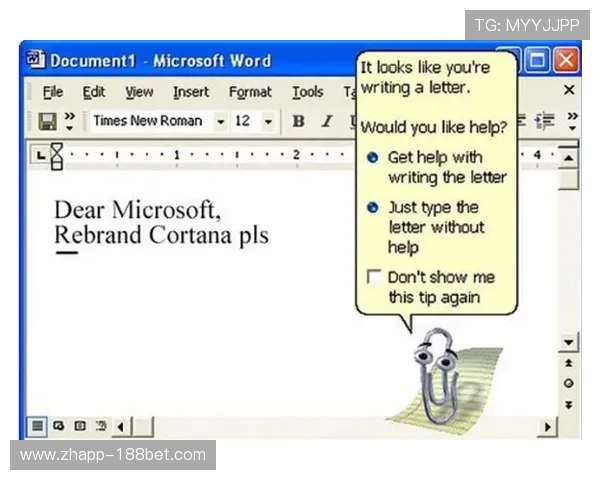Image resolution: width=600 pixels, height=480 pixels.
Task: Click the Select Browse Object button
Action: coord(568,383)
